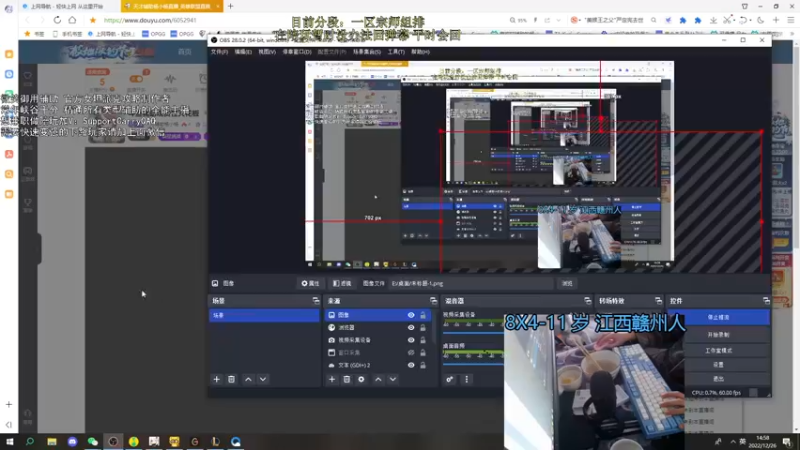This screenshot has width=800, height=450.
Task: Open OBS Tools menu
Action: click(x=396, y=52)
